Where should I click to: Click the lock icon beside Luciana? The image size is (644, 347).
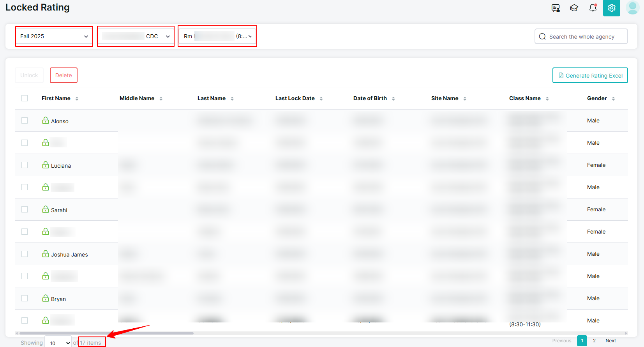click(46, 165)
